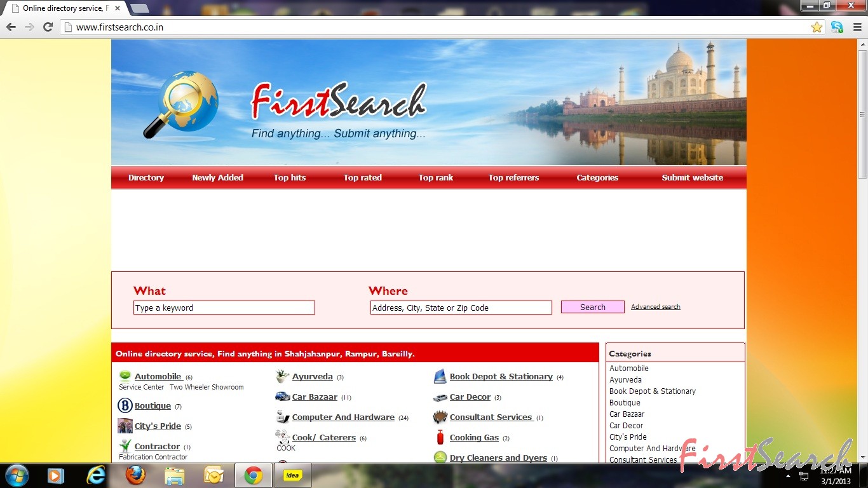The height and width of the screenshot is (488, 868).
Task: Open Idea app in taskbar
Action: (292, 475)
